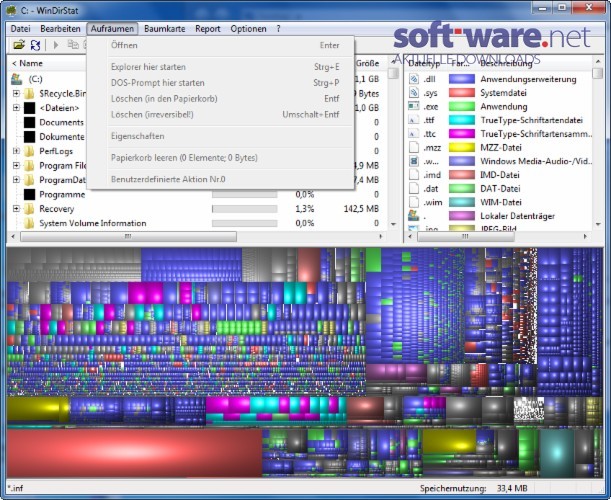This screenshot has height=500, width=611.
Task: Click the .dll file type icon
Action: 413,79
